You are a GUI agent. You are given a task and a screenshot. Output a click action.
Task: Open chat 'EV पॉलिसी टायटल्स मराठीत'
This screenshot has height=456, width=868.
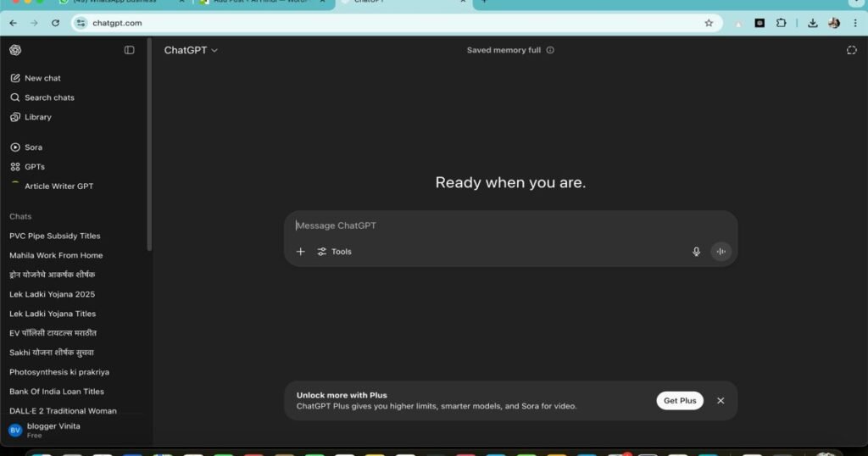[x=53, y=332]
